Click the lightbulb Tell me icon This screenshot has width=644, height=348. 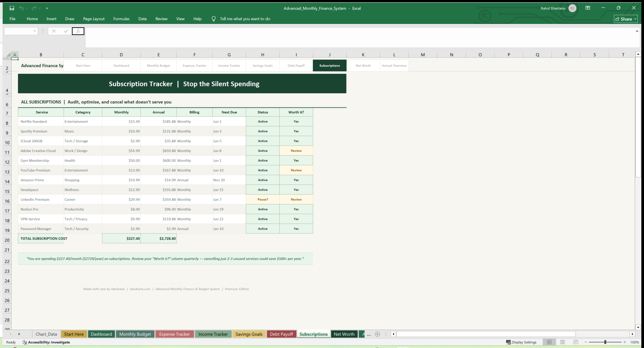pyautogui.click(x=214, y=19)
